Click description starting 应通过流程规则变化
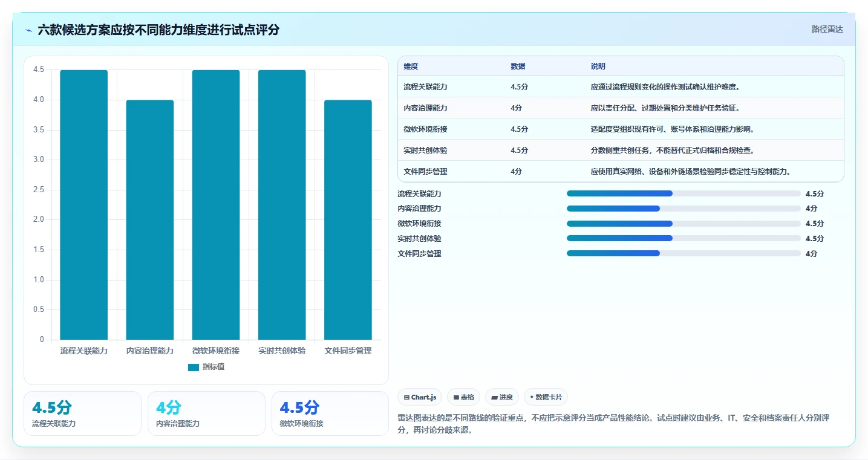This screenshot has width=868, height=460. 665,87
